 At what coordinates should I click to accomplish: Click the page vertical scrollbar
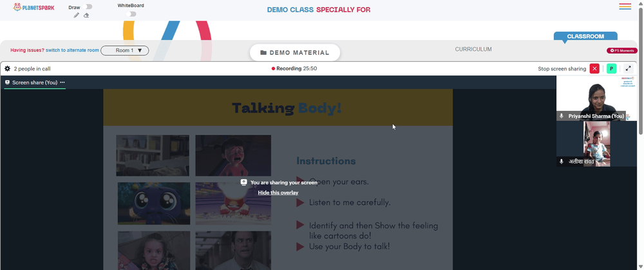point(641,70)
